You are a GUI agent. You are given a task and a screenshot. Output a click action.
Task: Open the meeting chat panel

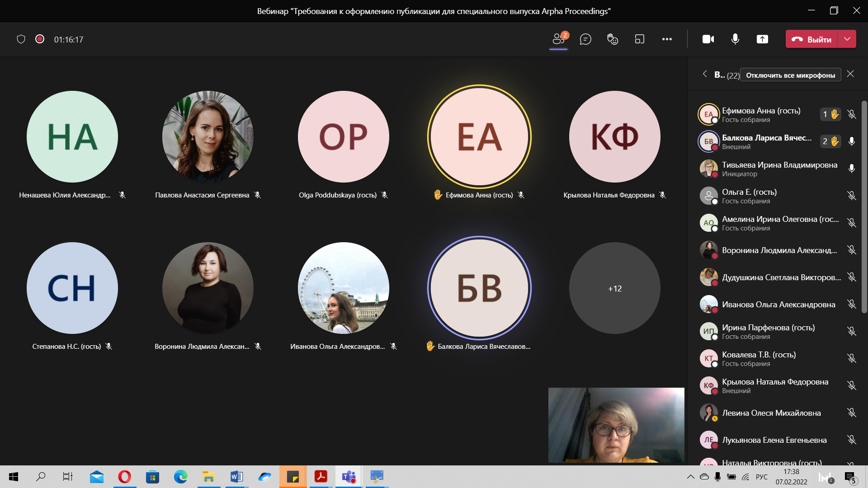pyautogui.click(x=585, y=39)
